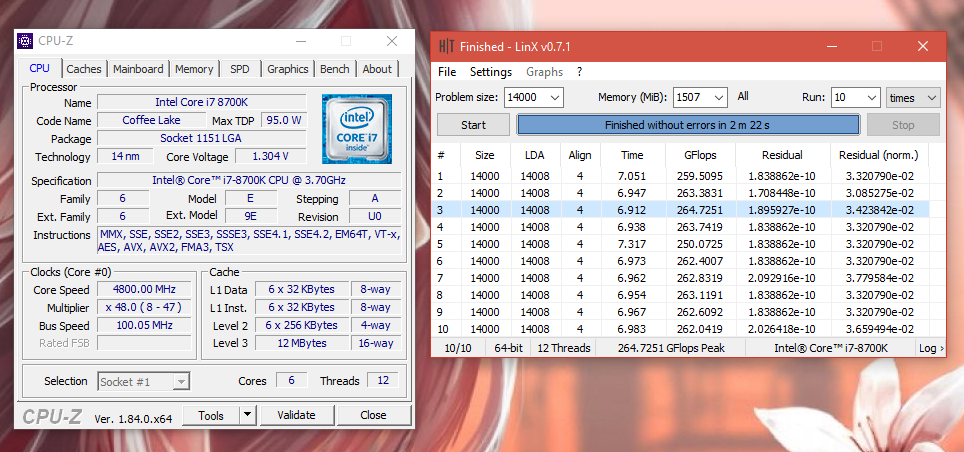964x452 pixels.
Task: Open the times unit dropdown
Action: 913,97
